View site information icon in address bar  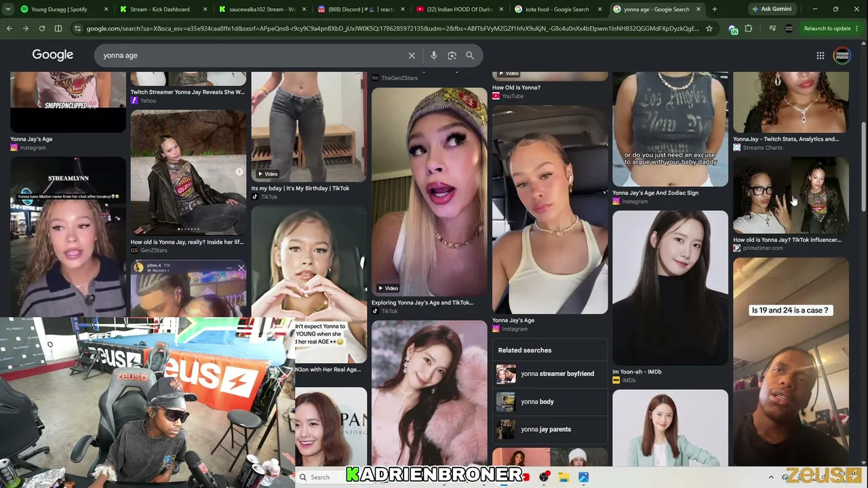77,28
